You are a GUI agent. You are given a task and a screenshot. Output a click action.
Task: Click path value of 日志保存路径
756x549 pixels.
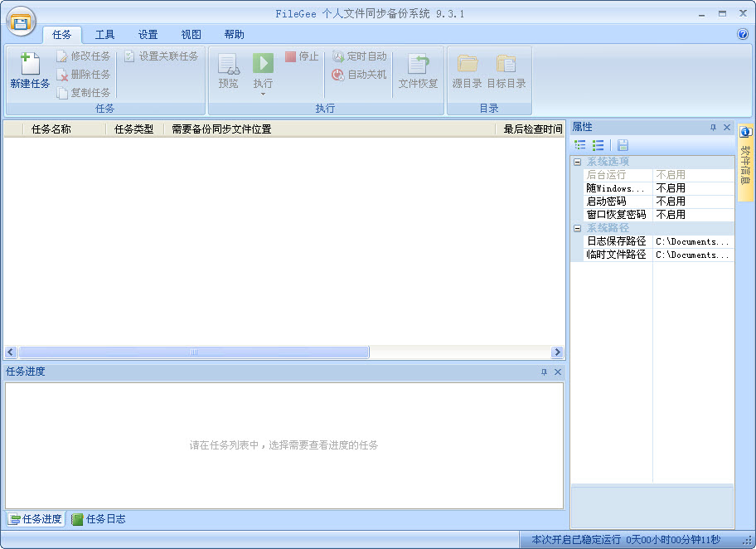point(692,241)
